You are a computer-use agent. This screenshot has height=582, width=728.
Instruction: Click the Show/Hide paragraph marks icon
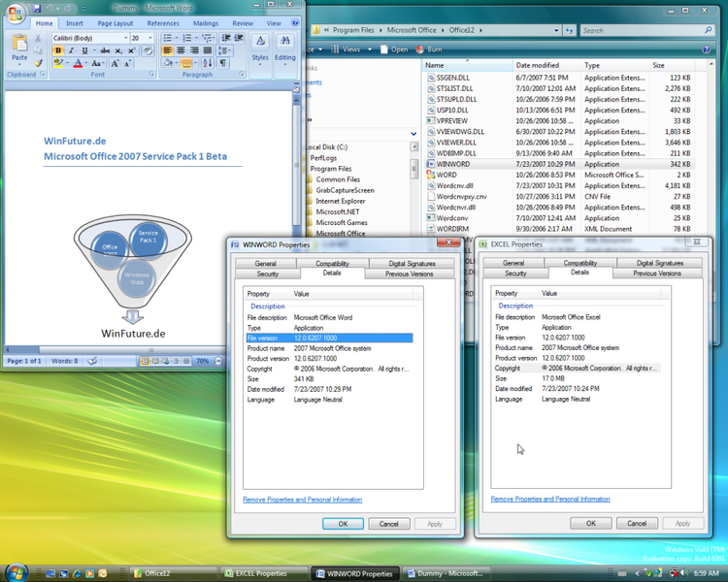click(223, 63)
